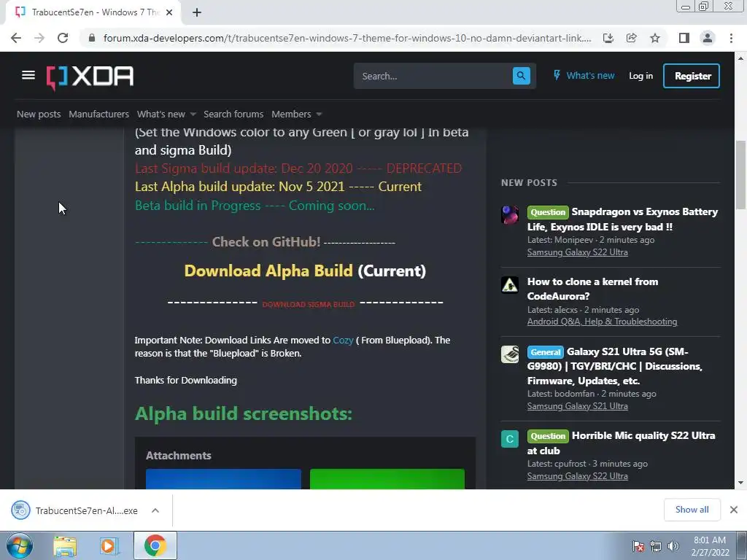Viewport: 747px width, 560px height.
Task: Click the red DOWNLOAD SIGMA BUILD link
Action: click(x=309, y=304)
